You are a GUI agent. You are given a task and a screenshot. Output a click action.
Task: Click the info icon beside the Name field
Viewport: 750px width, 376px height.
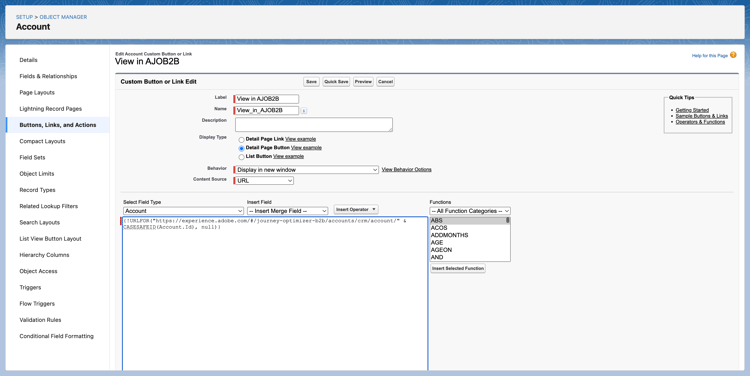click(304, 111)
